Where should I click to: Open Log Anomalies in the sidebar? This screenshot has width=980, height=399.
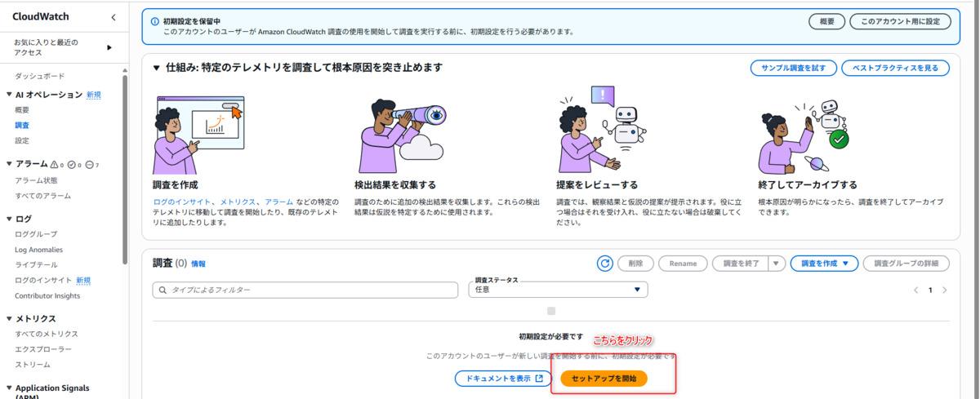[x=38, y=250]
